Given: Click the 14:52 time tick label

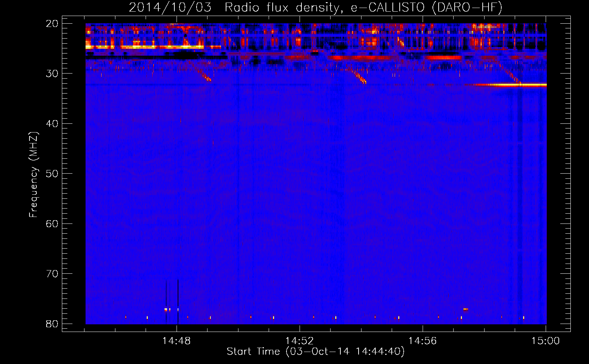Looking at the screenshot, I should click(x=300, y=341).
